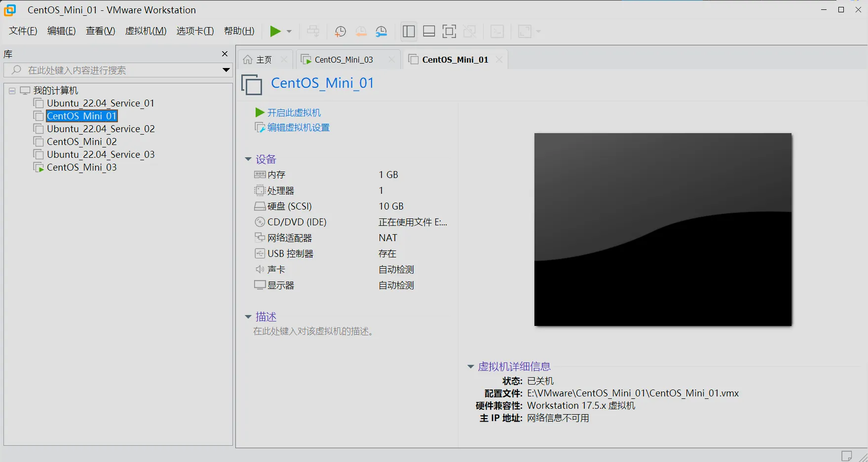Collapse the 虚拟机详细信息 section

[x=470, y=366]
